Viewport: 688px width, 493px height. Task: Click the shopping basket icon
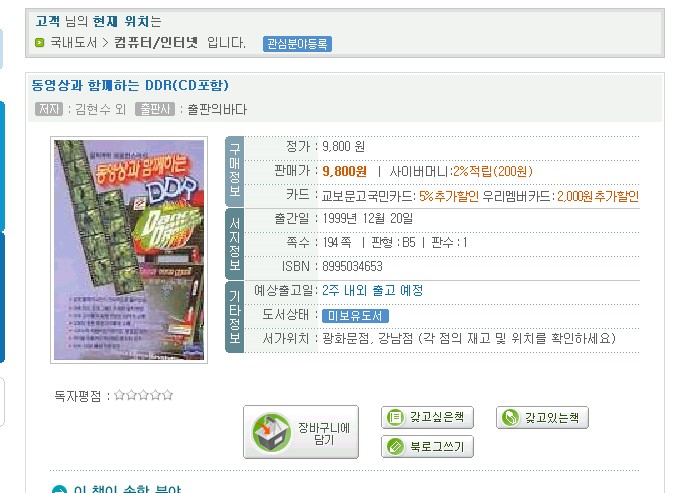pos(271,432)
